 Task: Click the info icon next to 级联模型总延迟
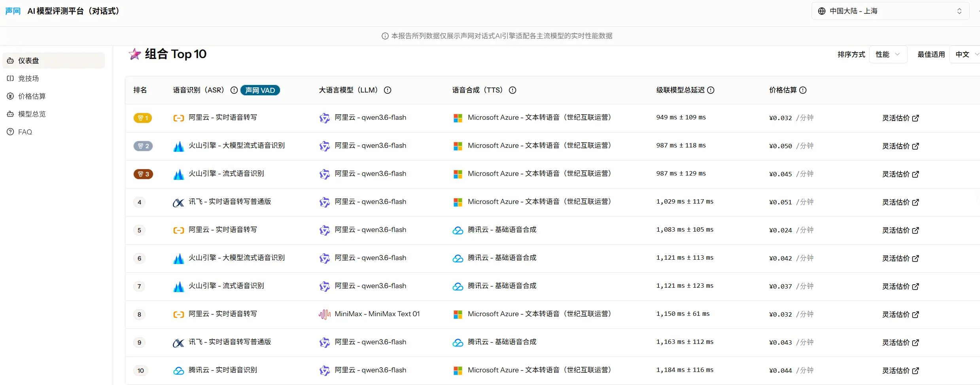(711, 90)
